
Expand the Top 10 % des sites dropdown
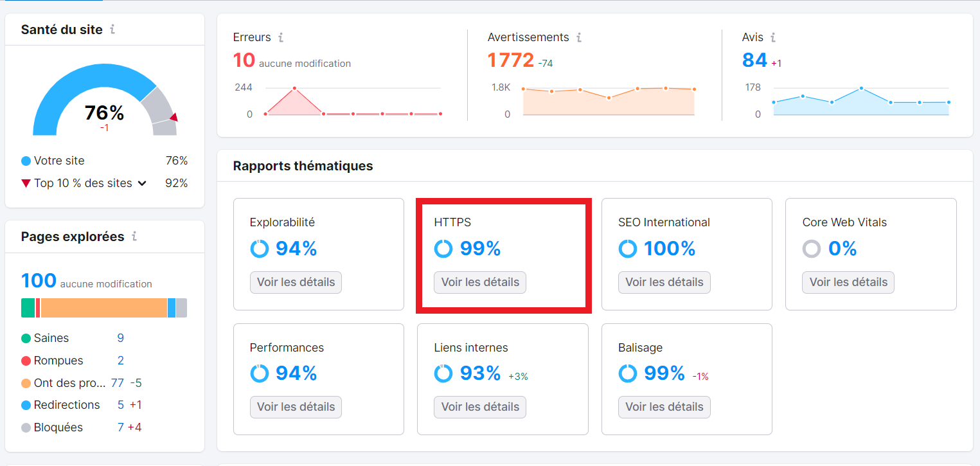pos(142,183)
